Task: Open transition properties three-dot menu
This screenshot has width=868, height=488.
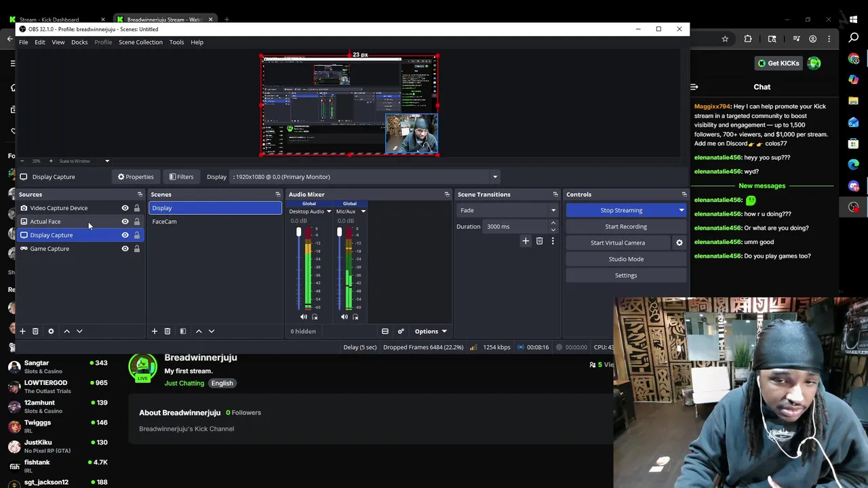Action: (x=553, y=241)
